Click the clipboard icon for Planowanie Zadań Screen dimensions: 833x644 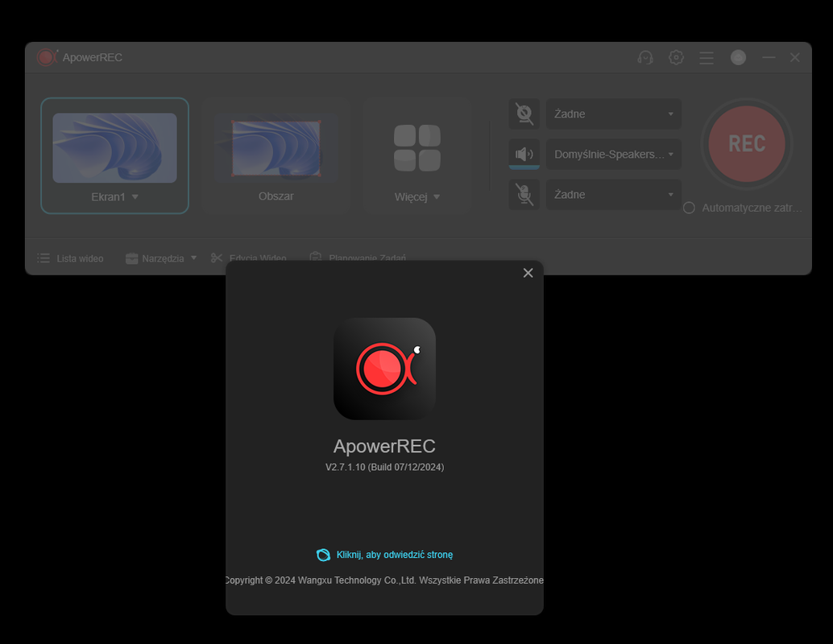pos(316,256)
